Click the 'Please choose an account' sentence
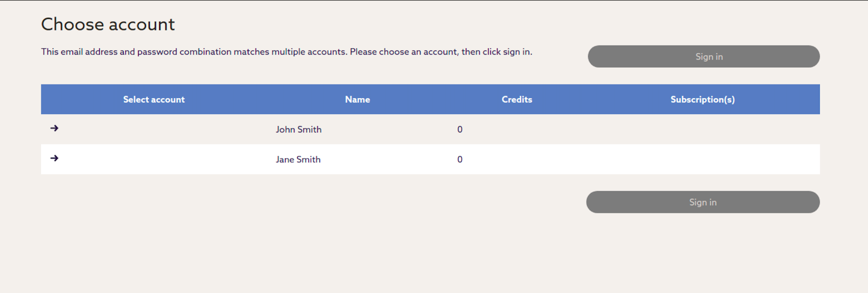 pos(441,52)
